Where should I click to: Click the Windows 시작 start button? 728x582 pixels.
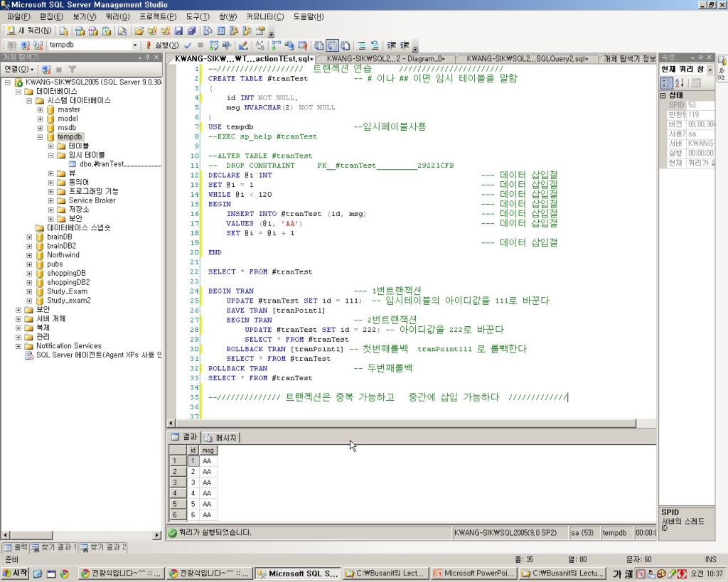click(x=16, y=573)
